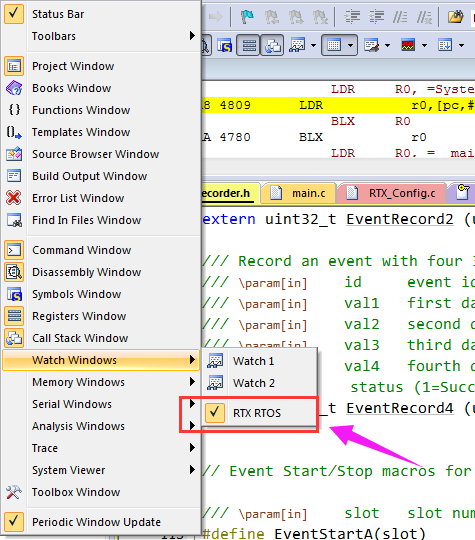Click the Serial Windows toolbar icon

[x=372, y=45]
